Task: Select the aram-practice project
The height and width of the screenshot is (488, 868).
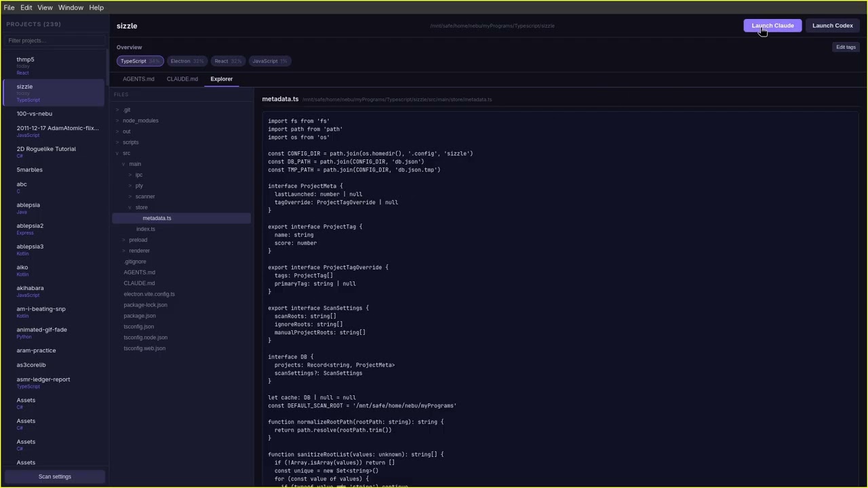Action: pyautogui.click(x=54, y=350)
